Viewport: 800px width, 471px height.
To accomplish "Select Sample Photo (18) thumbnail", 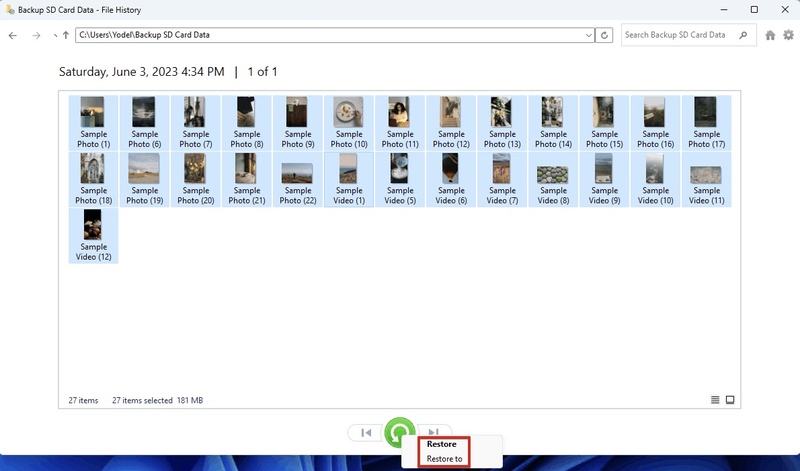I will [93, 179].
